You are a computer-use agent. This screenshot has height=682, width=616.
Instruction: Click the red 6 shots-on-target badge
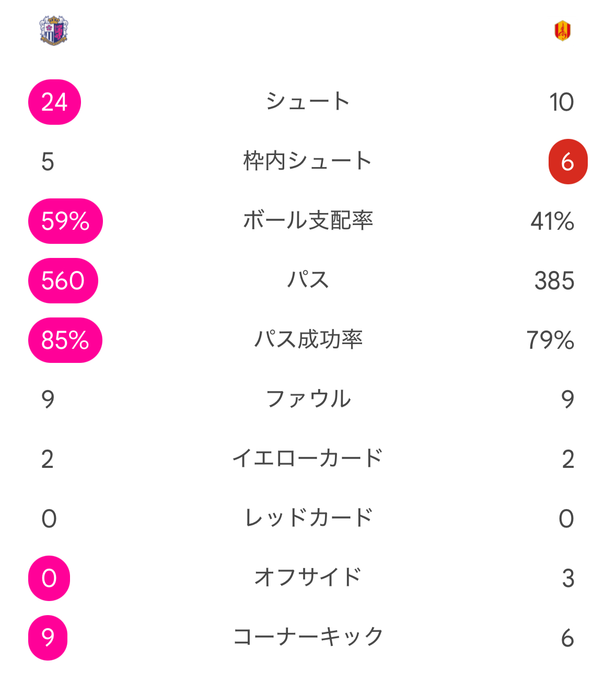click(568, 161)
